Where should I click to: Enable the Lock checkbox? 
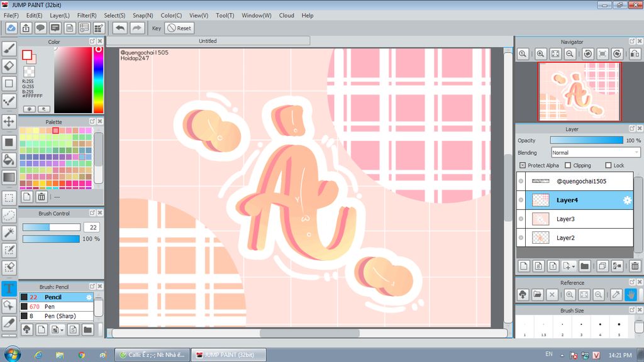click(x=608, y=165)
